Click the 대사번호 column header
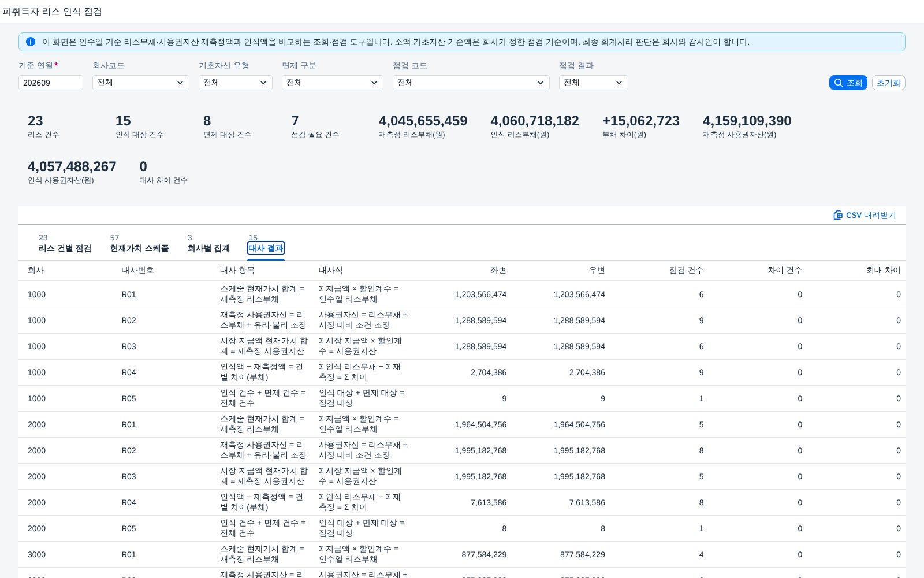The image size is (924, 578). (x=137, y=271)
